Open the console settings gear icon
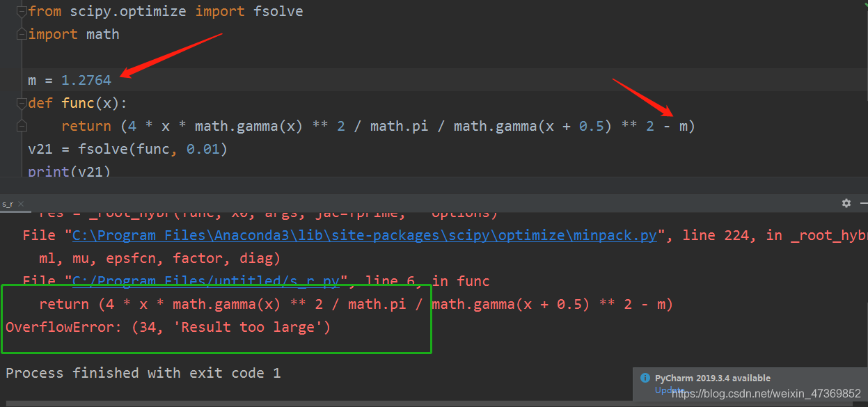Screen dimensions: 868x407 click(846, 203)
